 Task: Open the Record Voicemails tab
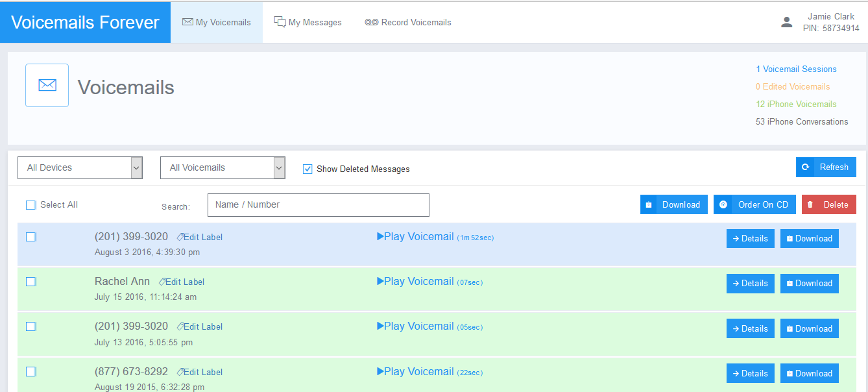click(408, 22)
